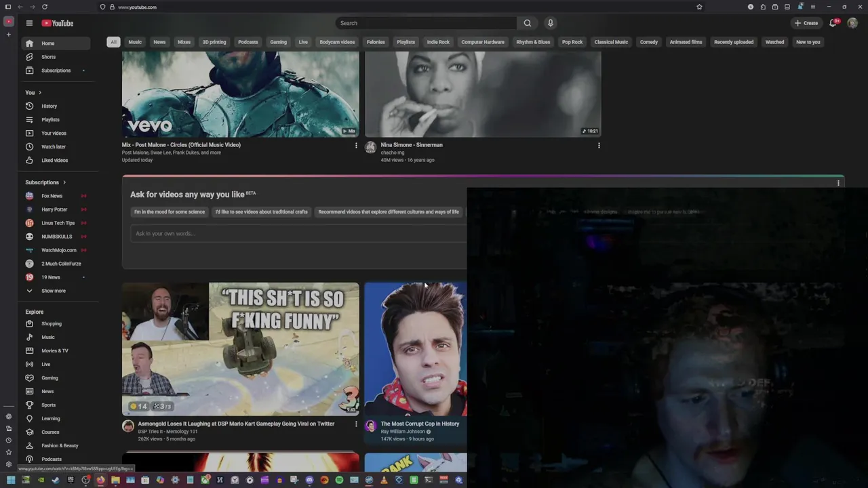Click the Live explore icon
The image size is (868, 488).
click(29, 365)
